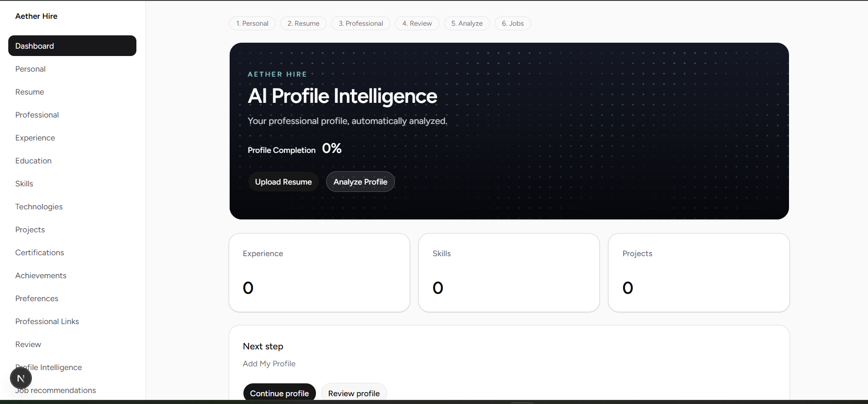Image resolution: width=868 pixels, height=404 pixels.
Task: Click the Continue profile button
Action: coord(279,393)
